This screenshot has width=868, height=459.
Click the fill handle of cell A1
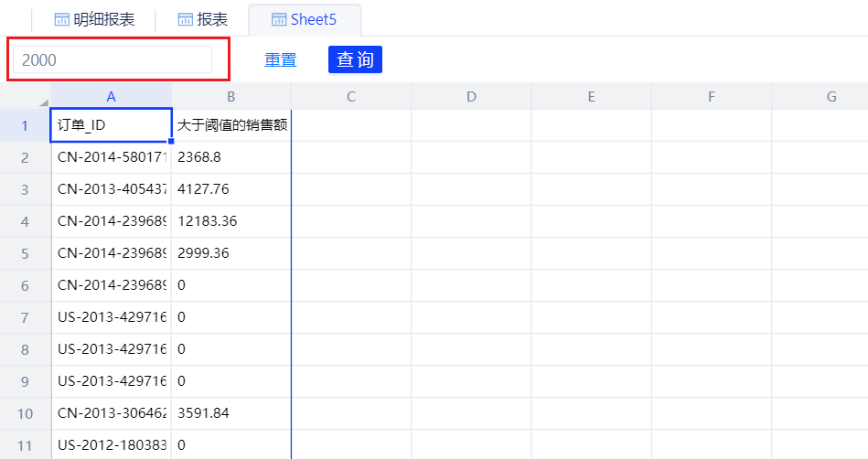pos(171,141)
